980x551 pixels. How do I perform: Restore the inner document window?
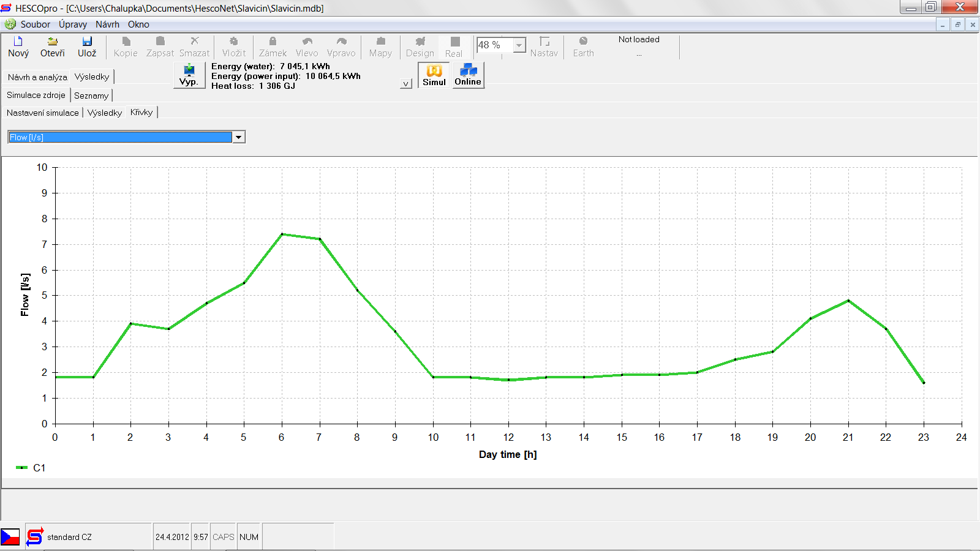pyautogui.click(x=958, y=24)
